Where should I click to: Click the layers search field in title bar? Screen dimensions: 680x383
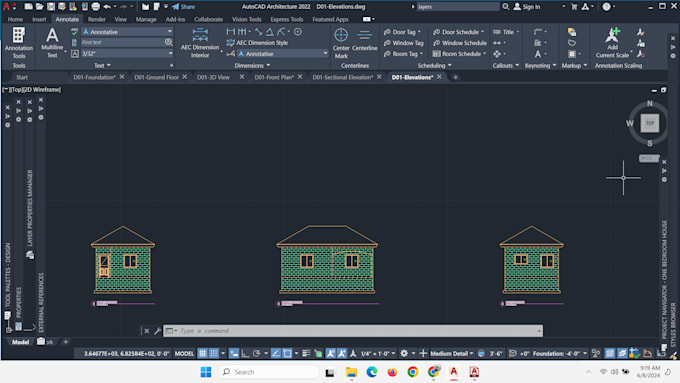click(x=457, y=7)
